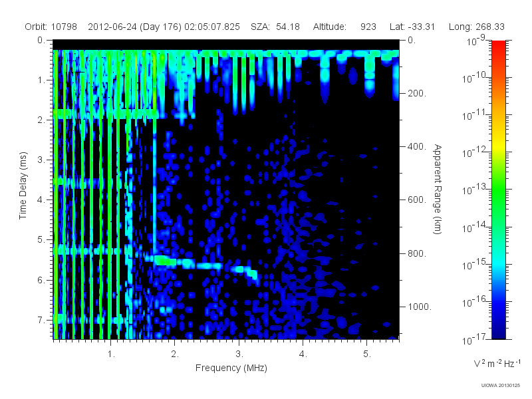Click the "Orbit: 10798" header text
Viewport: 532px width, 399px height.
click(51, 27)
